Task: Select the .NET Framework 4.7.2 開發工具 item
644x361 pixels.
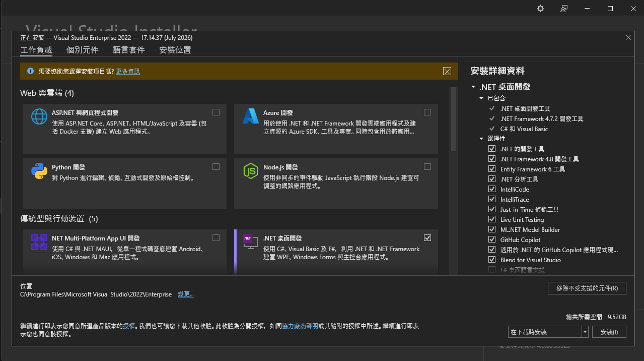Action: (x=542, y=118)
